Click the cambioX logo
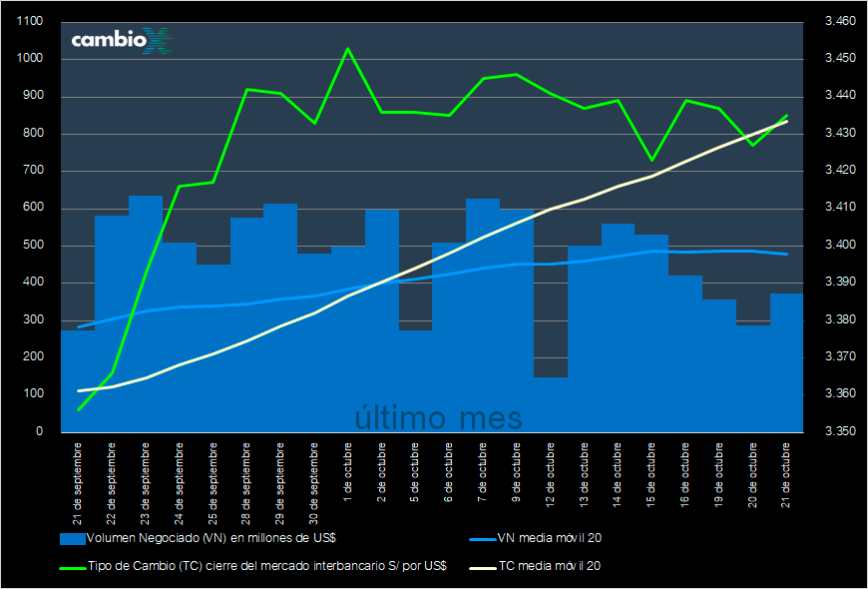Screen dimensions: 868x589 (x=123, y=41)
